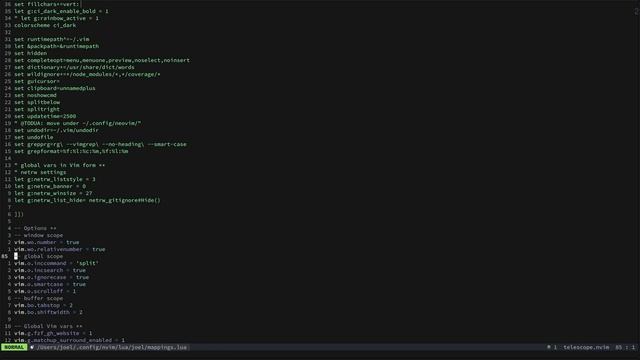Click the line 'vim.bo.shiftwidth = 2'
640x360 pixels.
(x=48, y=312)
